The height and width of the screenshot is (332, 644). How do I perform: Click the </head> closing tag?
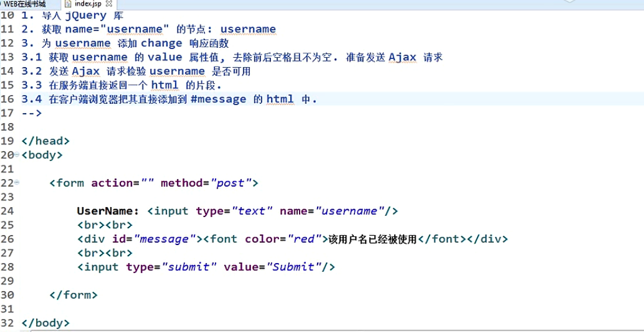[x=46, y=141]
